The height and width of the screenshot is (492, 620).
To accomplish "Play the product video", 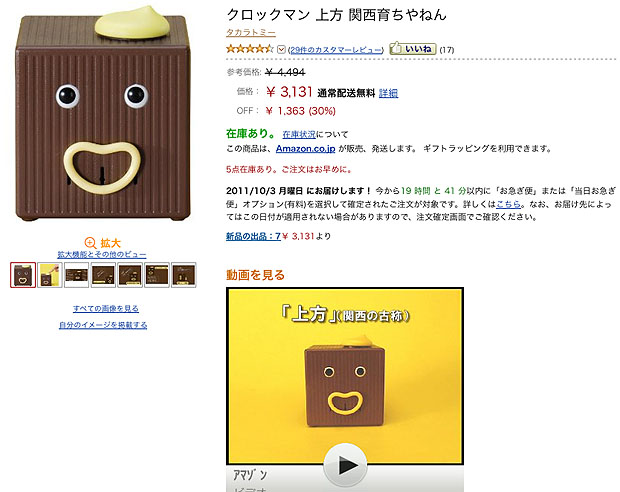I will pyautogui.click(x=345, y=465).
